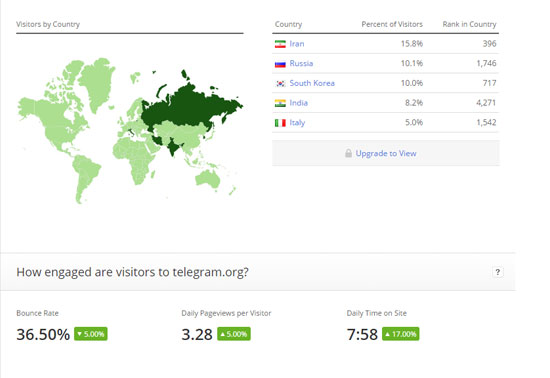Click the India flag icon
This screenshot has height=378, width=550.
pyautogui.click(x=280, y=103)
